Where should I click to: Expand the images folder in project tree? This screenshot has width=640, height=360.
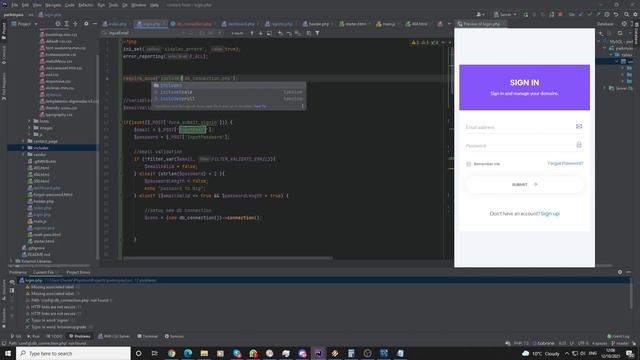pyautogui.click(x=29, y=128)
